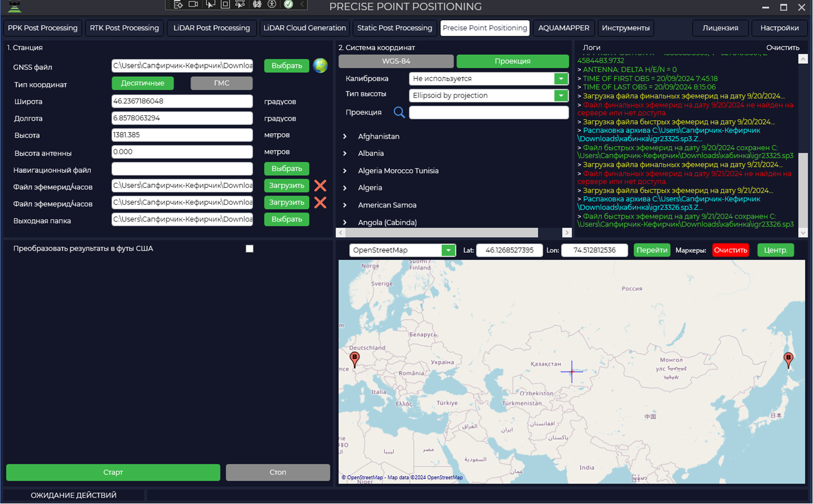Click the globe icon next to GNSS file
Image resolution: width=813 pixels, height=504 pixels.
(x=320, y=66)
